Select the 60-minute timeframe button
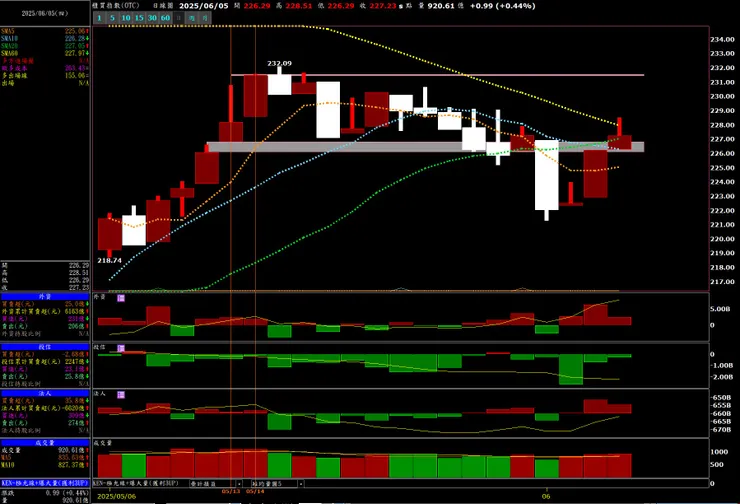 pos(165,18)
